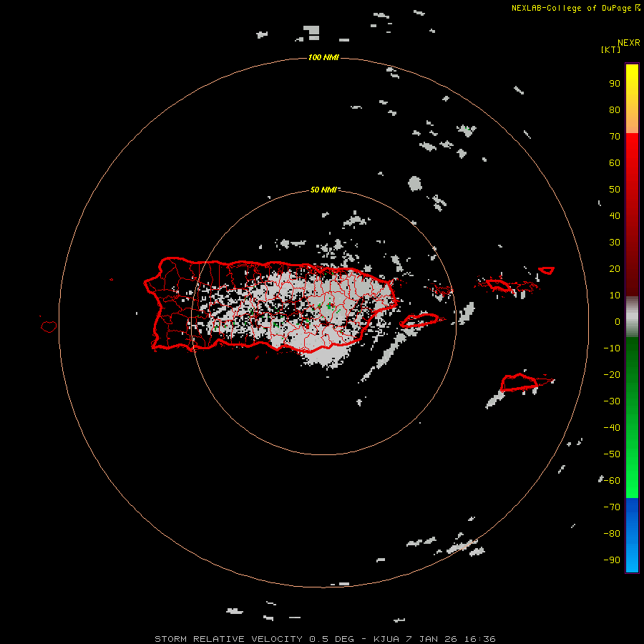
Task: Click the round gray echo outside 50 NMI ring
Action: click(x=415, y=184)
